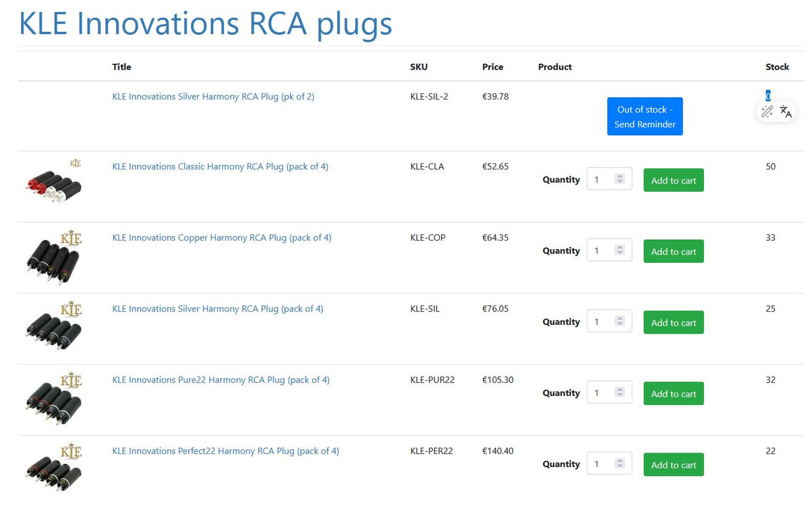Click the quantity stepper arrows for the Pure22 Harmony row

coord(620,392)
